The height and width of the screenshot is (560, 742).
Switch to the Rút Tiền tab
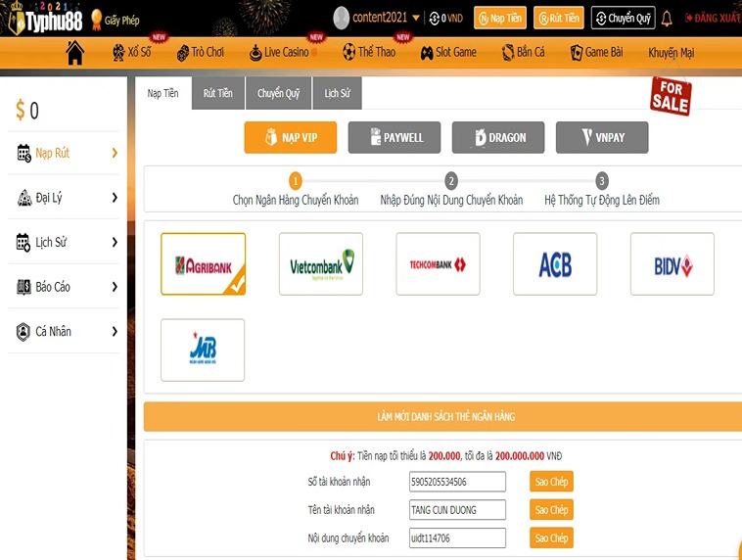click(217, 93)
